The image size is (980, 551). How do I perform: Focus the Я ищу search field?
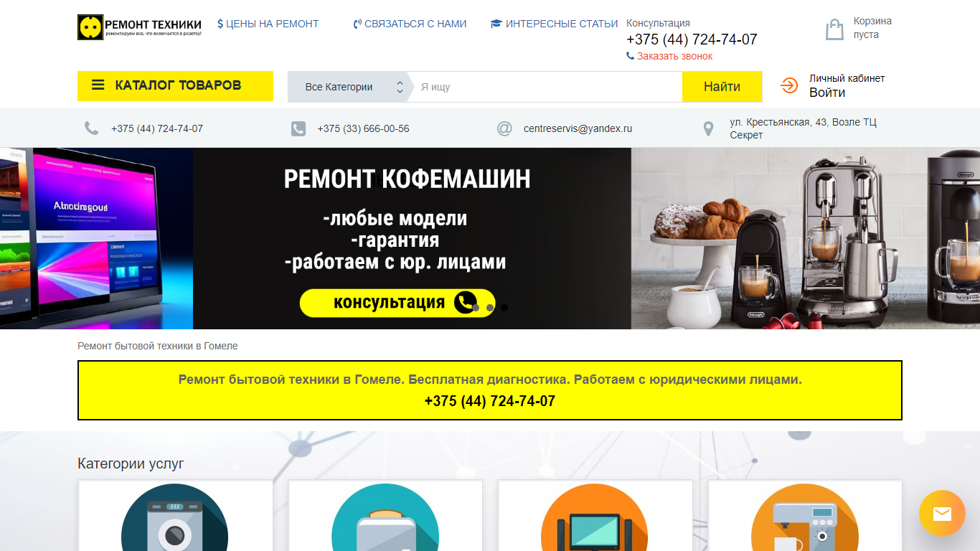click(x=548, y=87)
